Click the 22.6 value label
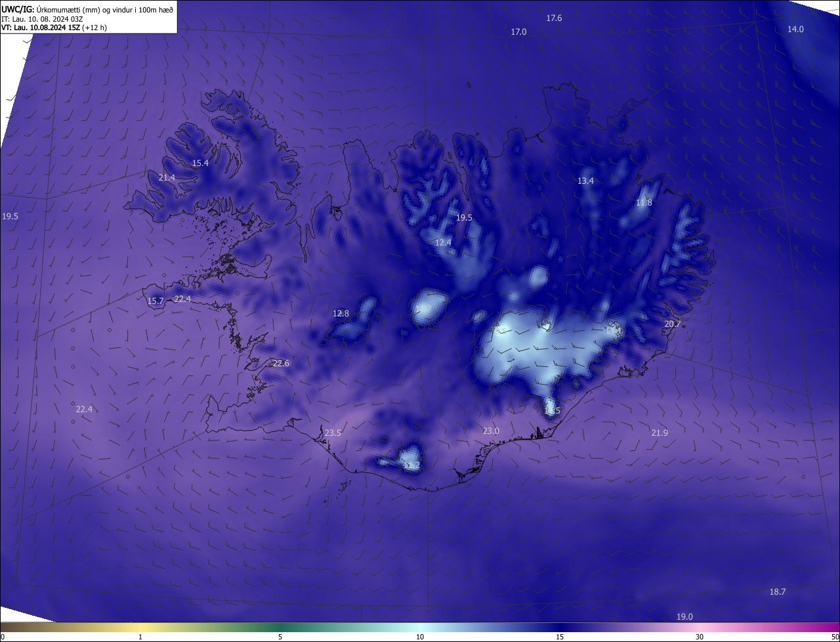Viewport: 840px width, 642px height. click(x=281, y=364)
